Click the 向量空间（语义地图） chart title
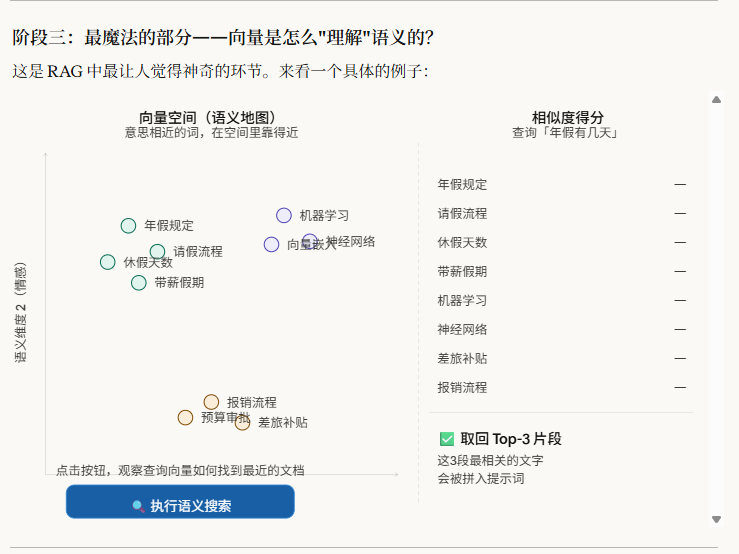 click(x=211, y=117)
